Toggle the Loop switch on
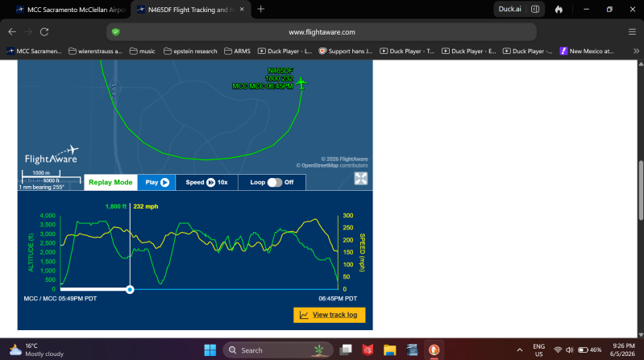Viewport: 644px width, 360px height. [x=275, y=182]
